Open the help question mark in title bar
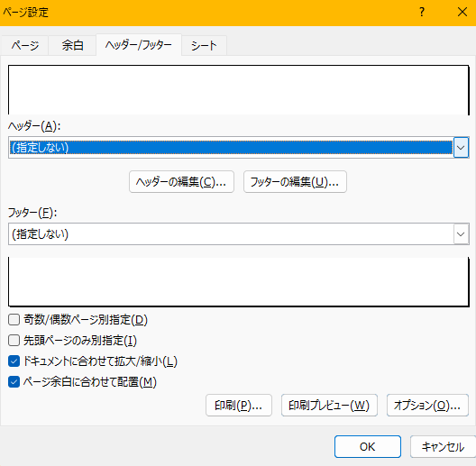This screenshot has width=476, height=466. click(x=422, y=12)
